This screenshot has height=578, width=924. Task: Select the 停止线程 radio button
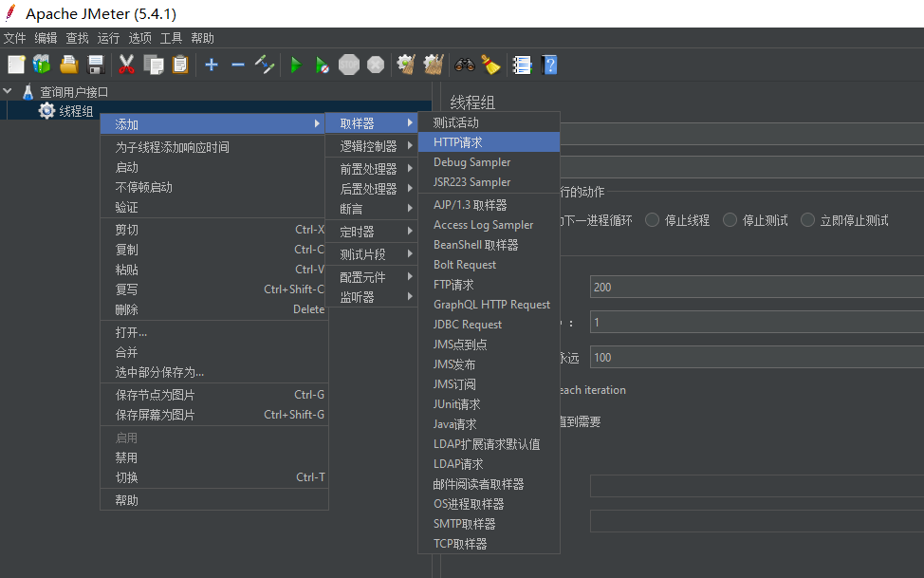(x=652, y=220)
